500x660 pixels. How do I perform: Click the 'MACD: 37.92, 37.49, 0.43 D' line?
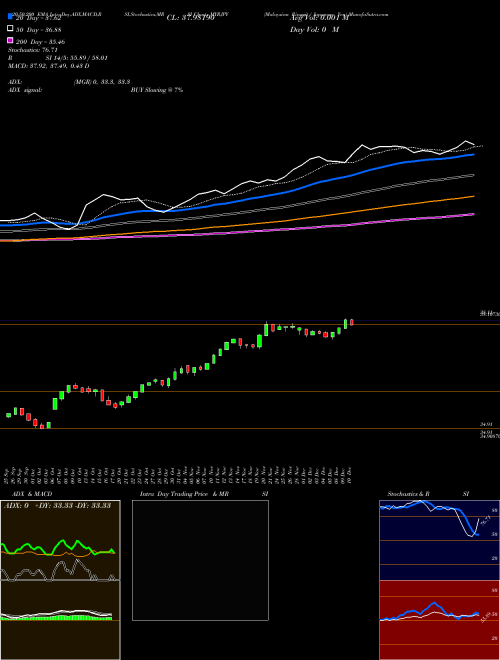coord(49,66)
